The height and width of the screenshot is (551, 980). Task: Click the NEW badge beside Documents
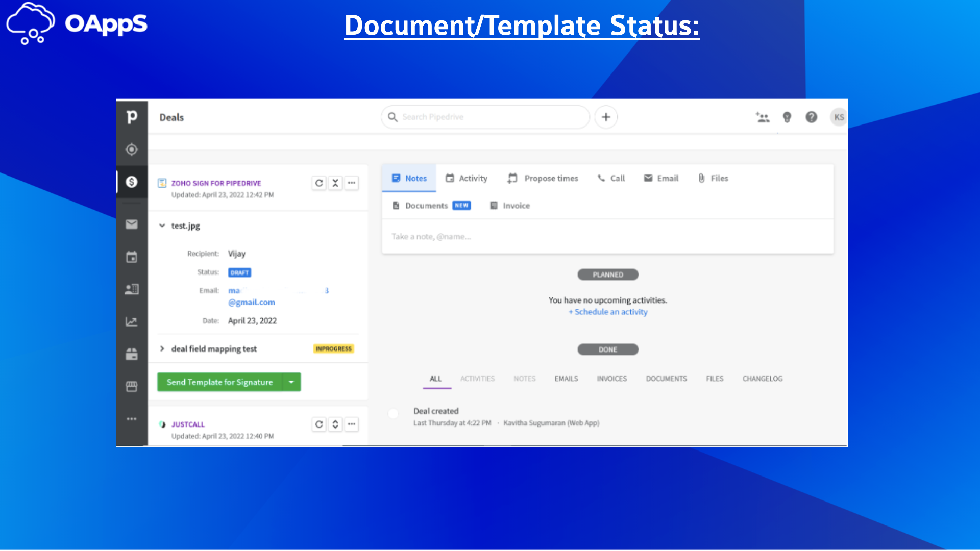461,206
